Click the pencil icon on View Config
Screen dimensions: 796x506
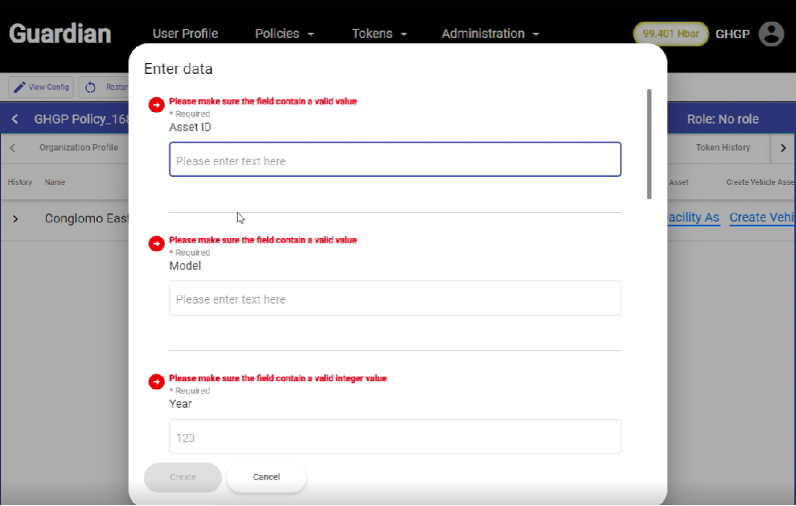pyautogui.click(x=19, y=87)
